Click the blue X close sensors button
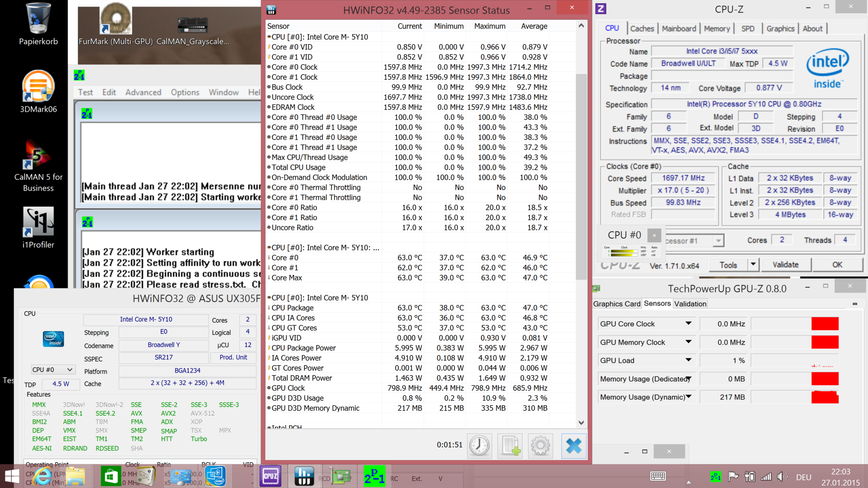The width and height of the screenshot is (868, 488). 573,446
